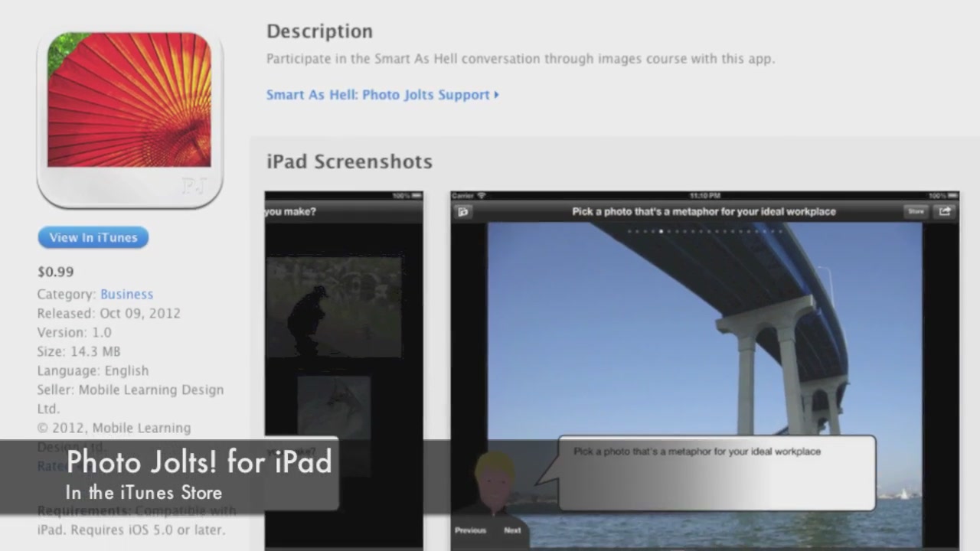Open the Business category link

pyautogui.click(x=126, y=294)
